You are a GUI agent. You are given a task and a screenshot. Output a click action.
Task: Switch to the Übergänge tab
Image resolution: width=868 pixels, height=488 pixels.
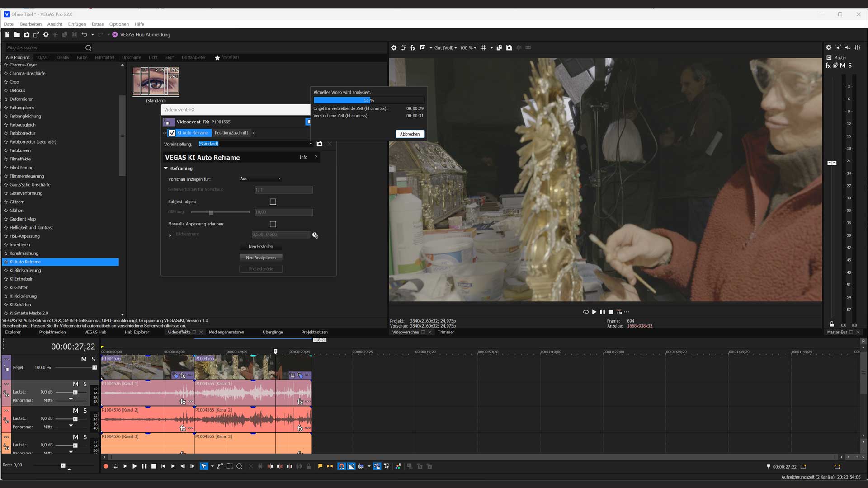(x=273, y=332)
